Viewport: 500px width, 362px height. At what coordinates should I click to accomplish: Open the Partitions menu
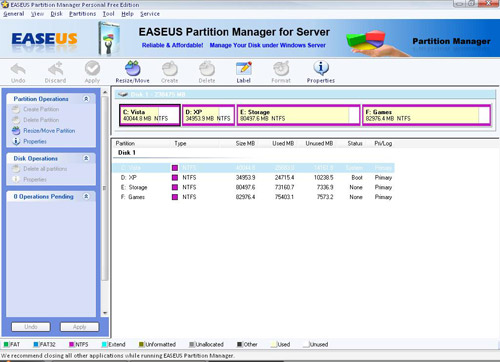82,14
